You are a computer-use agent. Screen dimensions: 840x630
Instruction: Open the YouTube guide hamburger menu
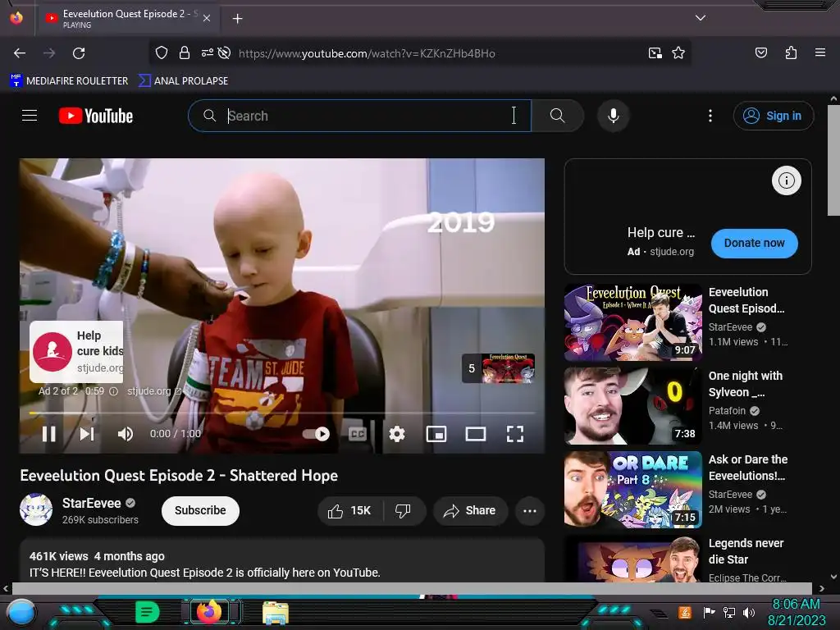tap(30, 116)
